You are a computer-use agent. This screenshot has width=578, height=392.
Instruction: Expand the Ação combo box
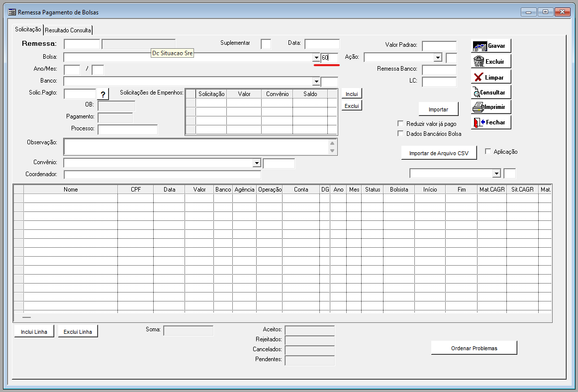[x=438, y=58]
